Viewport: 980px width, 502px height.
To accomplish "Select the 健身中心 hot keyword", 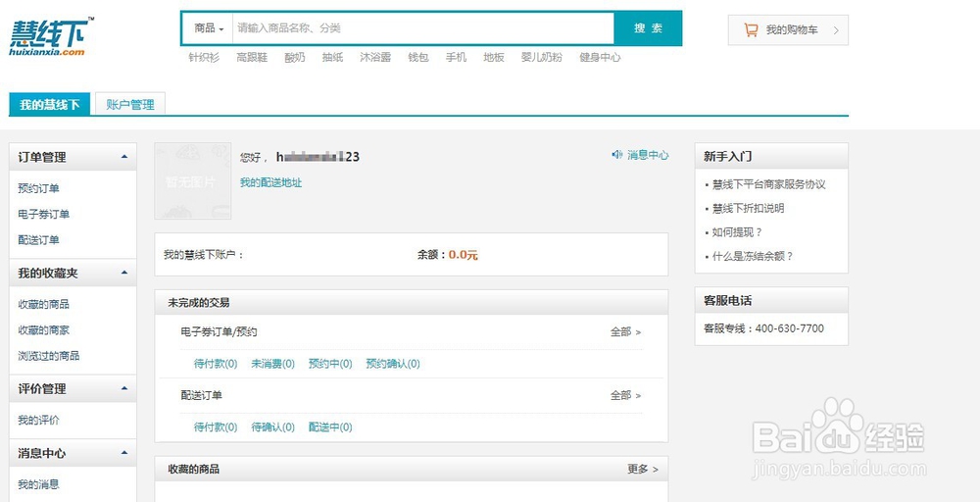I will point(600,57).
